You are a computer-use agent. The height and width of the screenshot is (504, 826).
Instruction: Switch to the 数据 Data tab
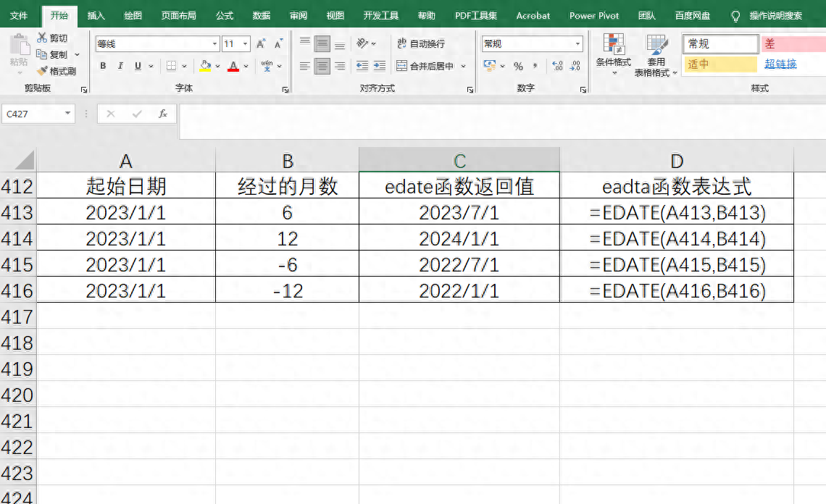(x=262, y=15)
